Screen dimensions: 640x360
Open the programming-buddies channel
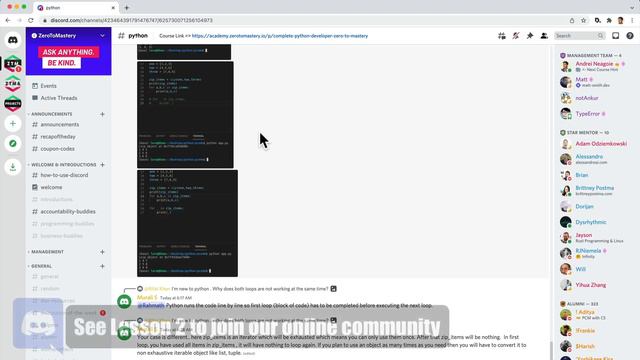[68, 224]
